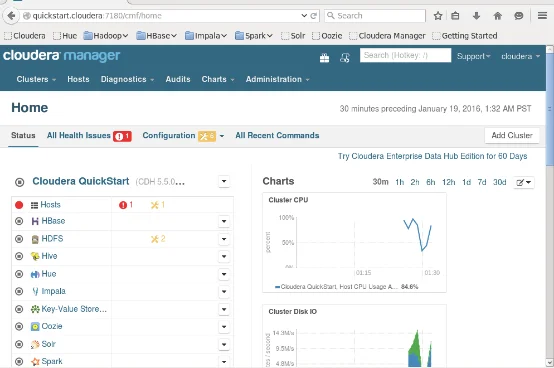Viewport: 554px width, 368px height.
Task: Open the parcels briefcase icon in header
Action: (324, 58)
